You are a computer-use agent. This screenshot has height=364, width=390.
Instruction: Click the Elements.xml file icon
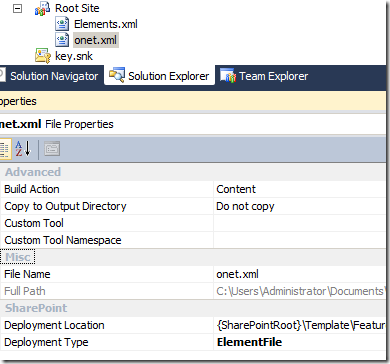(62, 24)
